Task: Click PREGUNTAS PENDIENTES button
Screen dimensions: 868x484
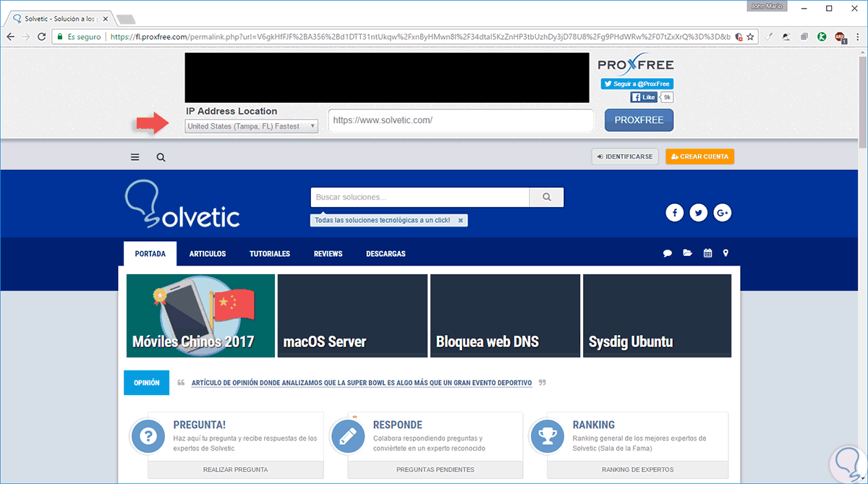Action: 435,470
